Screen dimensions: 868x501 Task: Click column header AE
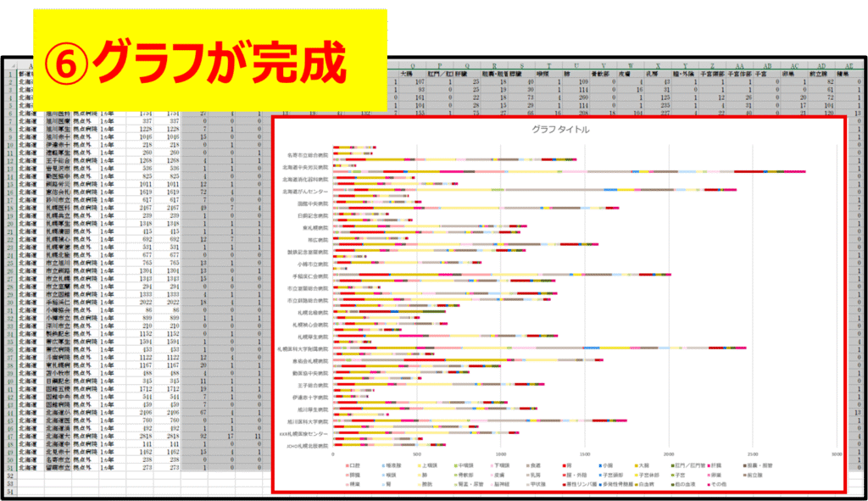click(x=849, y=64)
